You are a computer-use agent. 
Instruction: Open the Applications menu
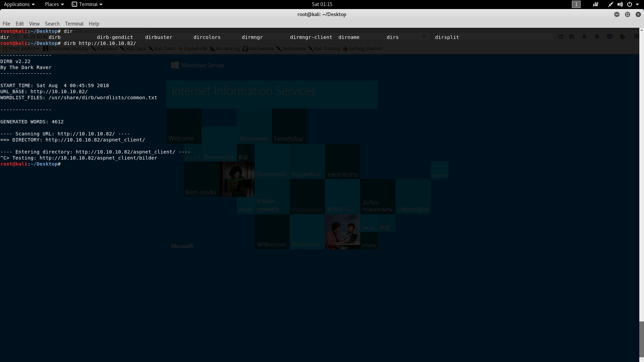(17, 4)
